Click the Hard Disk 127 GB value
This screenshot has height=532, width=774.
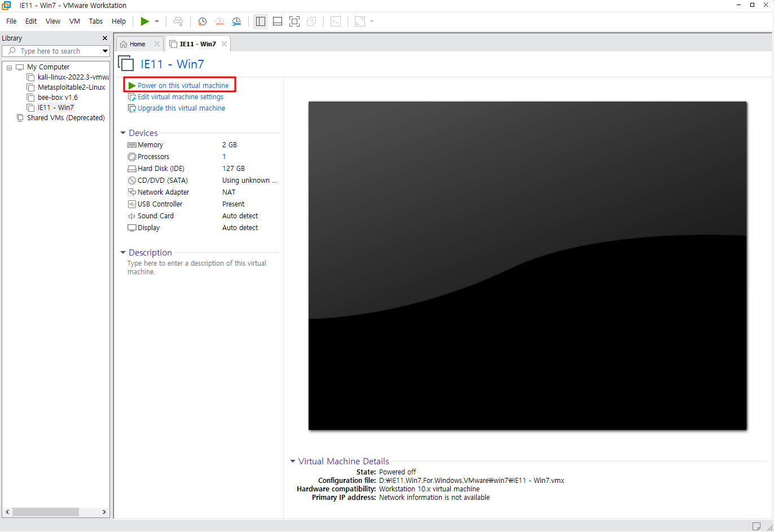point(234,169)
